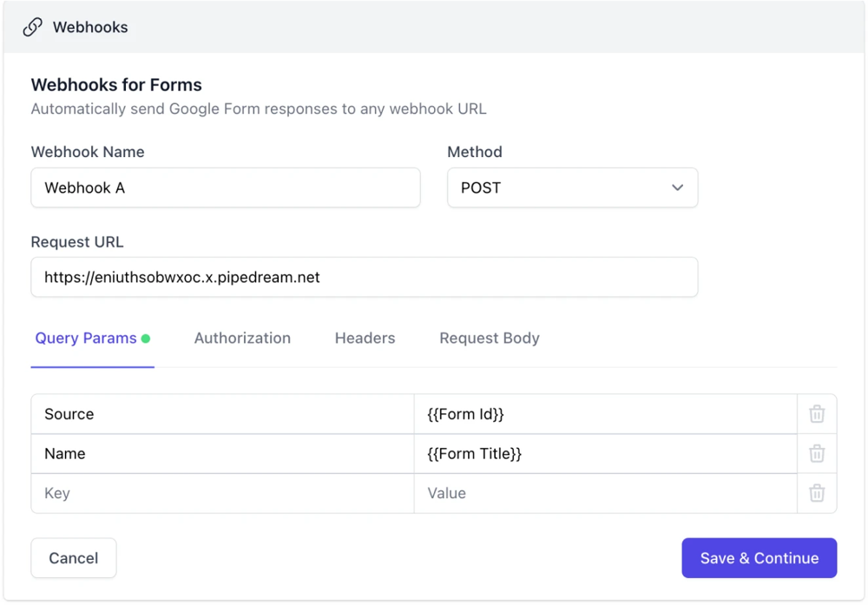Click the Webhooks chain link icon

32,27
